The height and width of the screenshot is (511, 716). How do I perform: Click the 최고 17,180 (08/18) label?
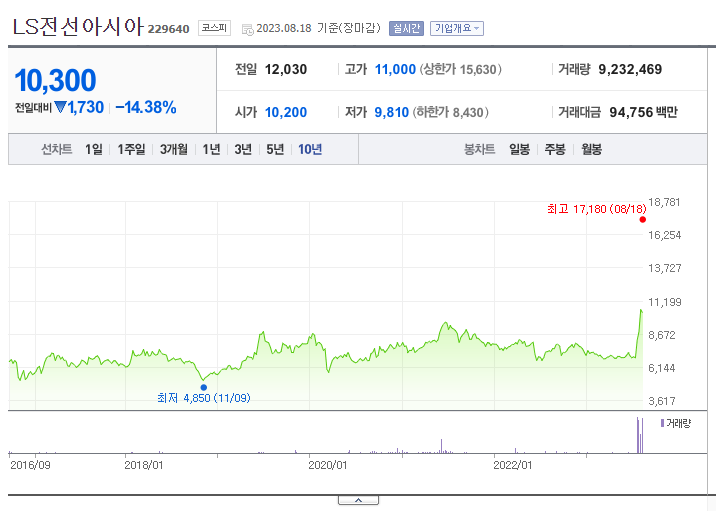click(597, 209)
